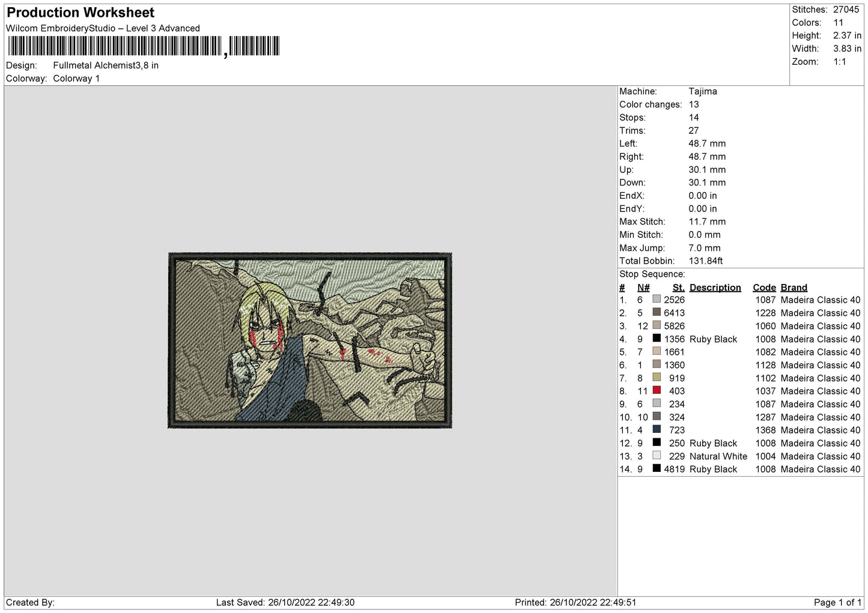Screen dimensions: 868x613
Task: Click the max stitch value '11.7 mm'
Action: pyautogui.click(x=707, y=222)
